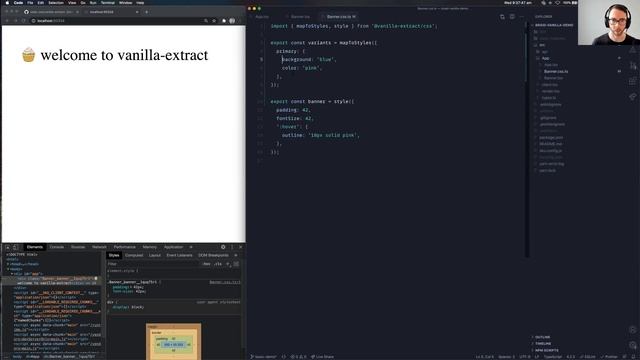This screenshot has height=360, width=640.
Task: Toggle the .cls class editor button
Action: click(x=218, y=264)
